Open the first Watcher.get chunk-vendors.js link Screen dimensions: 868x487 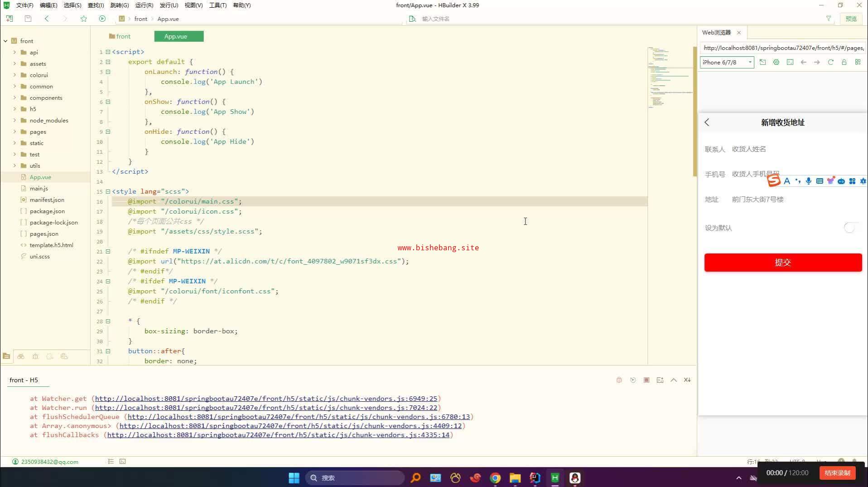click(266, 399)
